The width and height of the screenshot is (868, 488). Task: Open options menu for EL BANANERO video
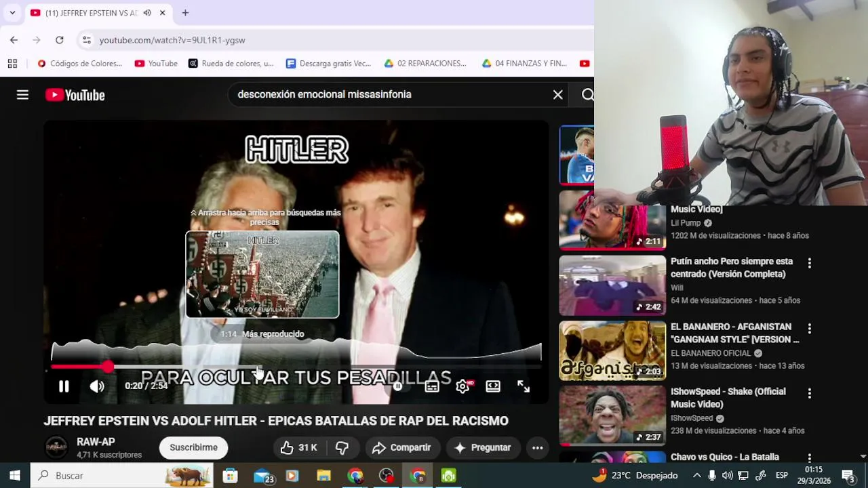pyautogui.click(x=809, y=329)
